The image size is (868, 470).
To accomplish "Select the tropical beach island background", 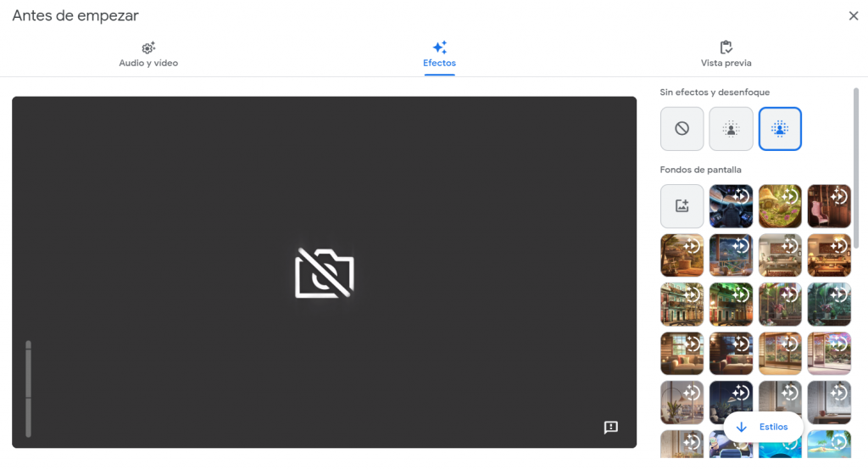I will tap(829, 446).
